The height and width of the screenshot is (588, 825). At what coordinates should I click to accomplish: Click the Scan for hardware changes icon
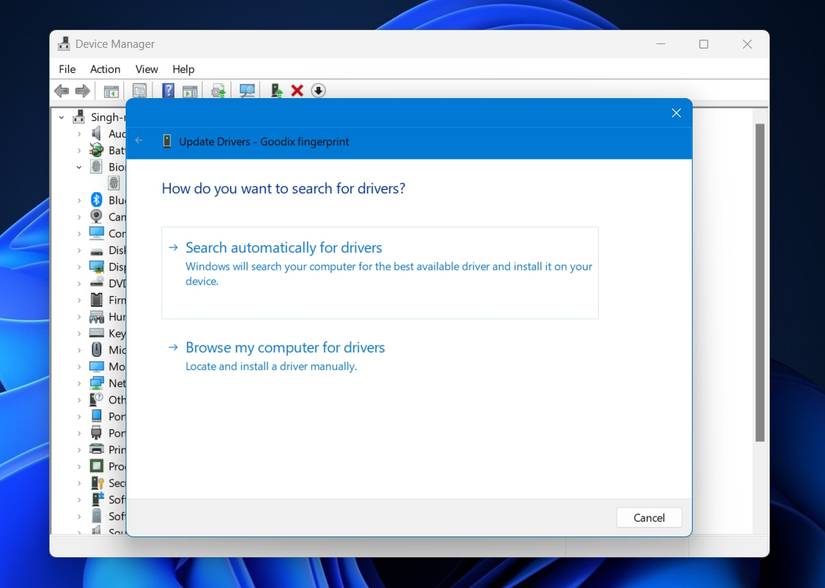pos(247,90)
